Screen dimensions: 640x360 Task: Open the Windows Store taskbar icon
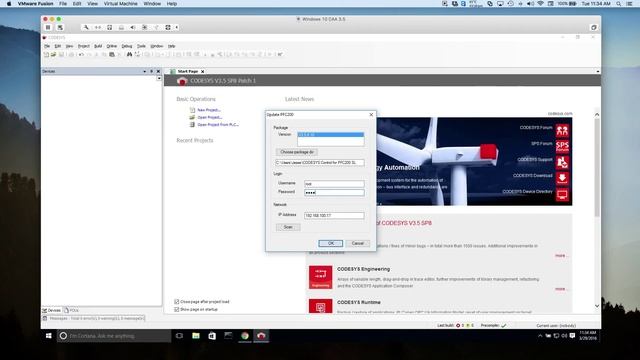(x=212, y=336)
